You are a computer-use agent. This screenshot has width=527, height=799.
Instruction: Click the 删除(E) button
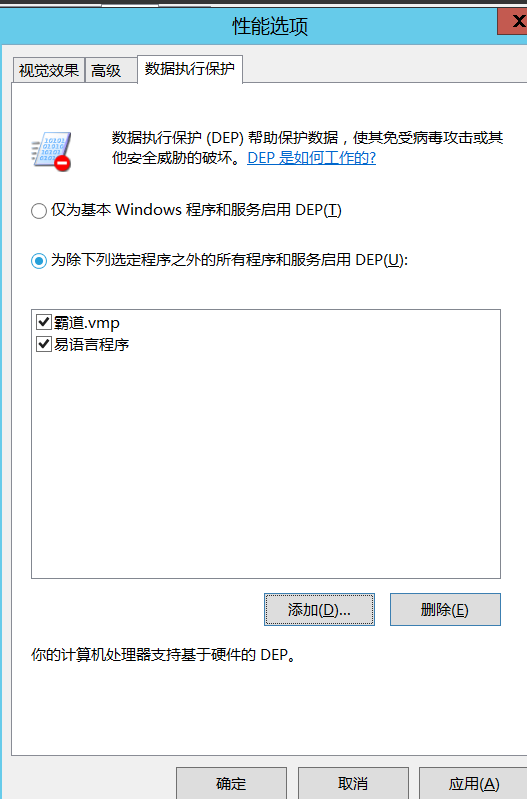click(x=445, y=609)
